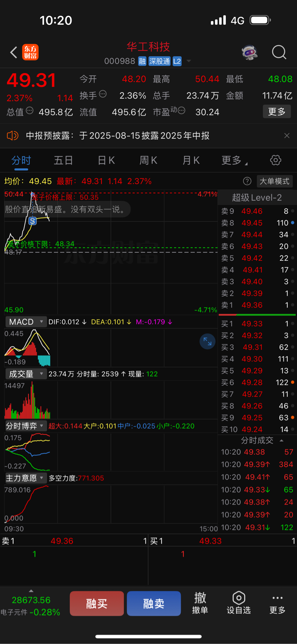Tap trade record 49.39↑ volume 384
This screenshot has height=644, width=297.
[257, 465]
